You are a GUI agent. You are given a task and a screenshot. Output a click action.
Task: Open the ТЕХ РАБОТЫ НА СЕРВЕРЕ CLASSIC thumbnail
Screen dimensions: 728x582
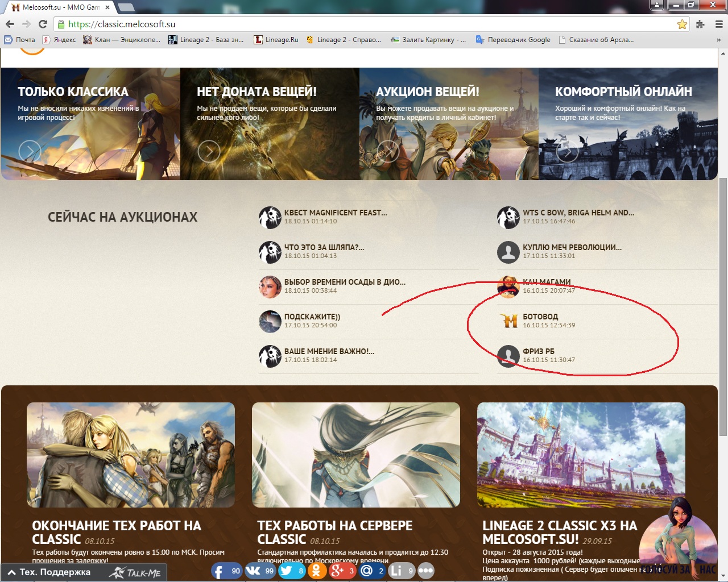tap(356, 455)
